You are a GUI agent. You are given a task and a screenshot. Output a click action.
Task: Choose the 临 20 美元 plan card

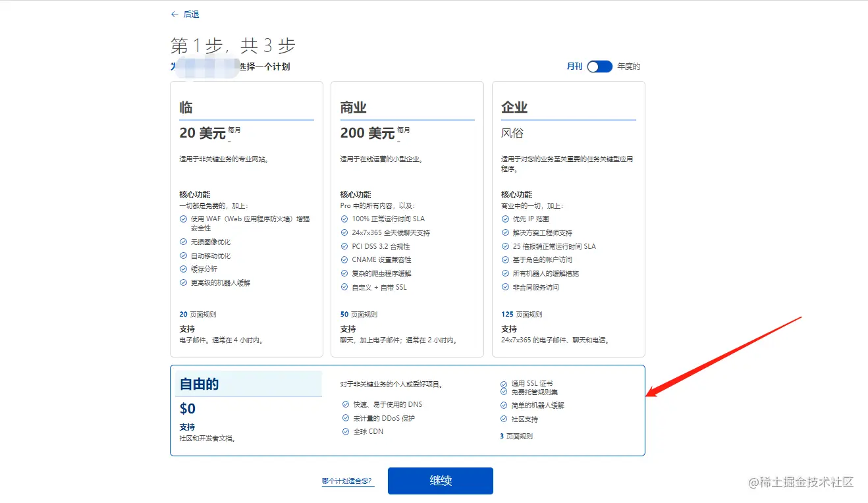click(x=246, y=219)
